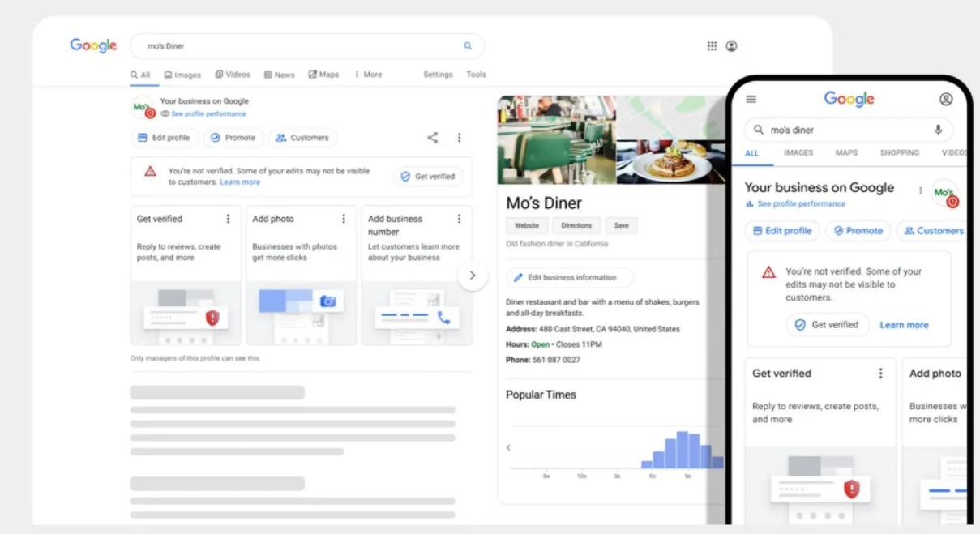Click Edit profile button on desktop
The width and height of the screenshot is (980, 534).
click(x=164, y=138)
